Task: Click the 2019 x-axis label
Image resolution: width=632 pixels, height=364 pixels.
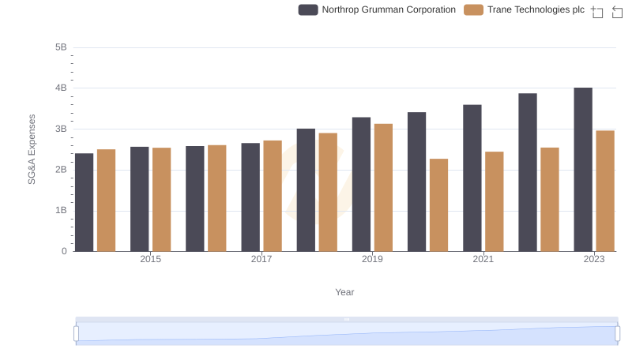Action: pyautogui.click(x=372, y=259)
